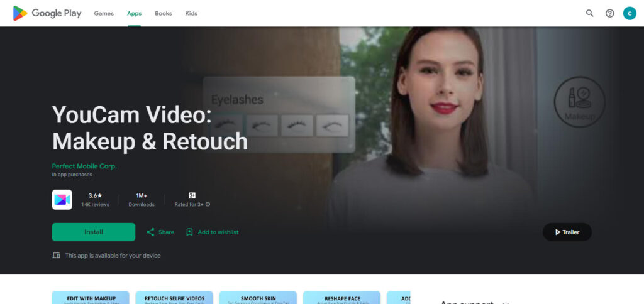
Task: Install the YouCam Video app
Action: (94, 232)
